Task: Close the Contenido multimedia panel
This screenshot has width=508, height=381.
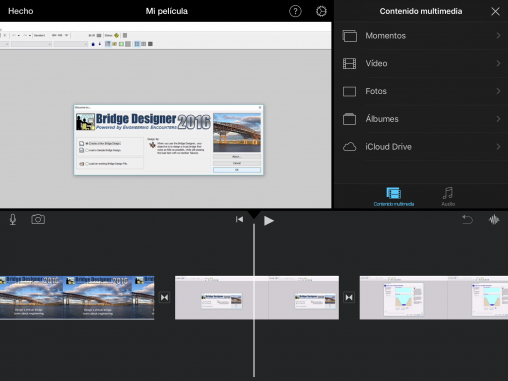Action: 495,11
